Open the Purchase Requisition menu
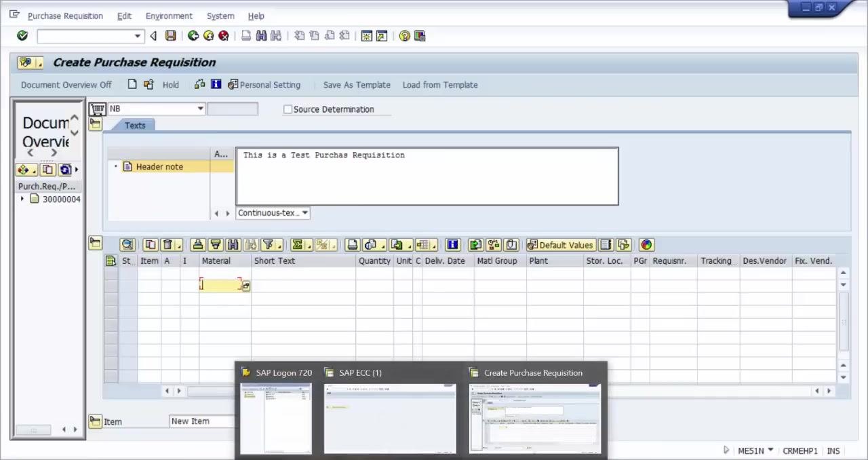Image resolution: width=868 pixels, height=460 pixels. click(x=65, y=16)
